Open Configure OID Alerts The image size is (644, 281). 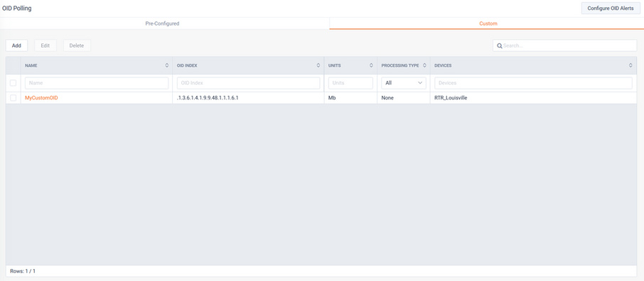(611, 9)
